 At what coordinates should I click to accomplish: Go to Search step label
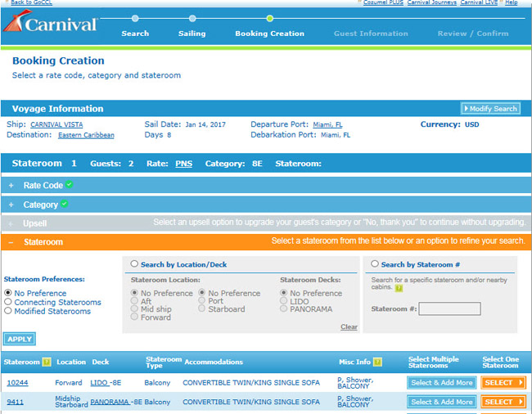pyautogui.click(x=135, y=34)
